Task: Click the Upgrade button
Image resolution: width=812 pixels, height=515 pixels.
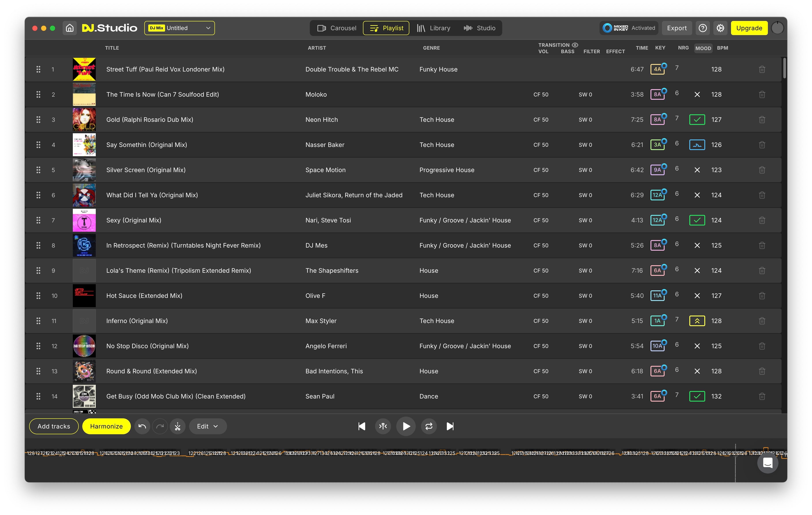Action: coord(749,28)
